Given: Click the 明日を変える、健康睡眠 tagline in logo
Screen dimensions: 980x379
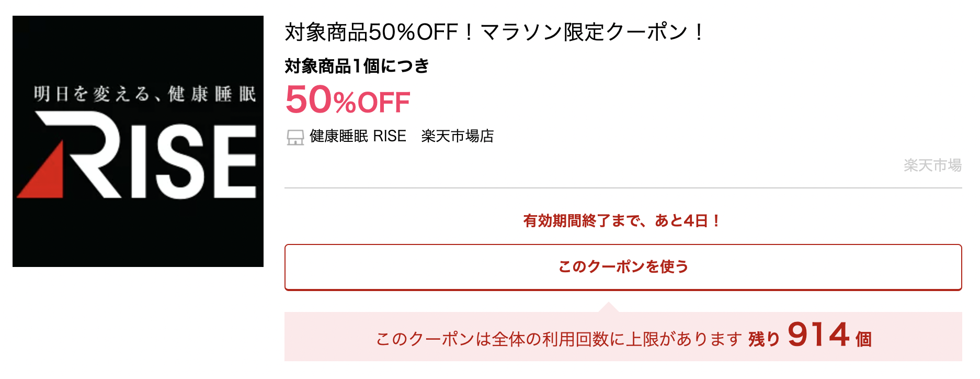Looking at the screenshot, I should tap(144, 94).
